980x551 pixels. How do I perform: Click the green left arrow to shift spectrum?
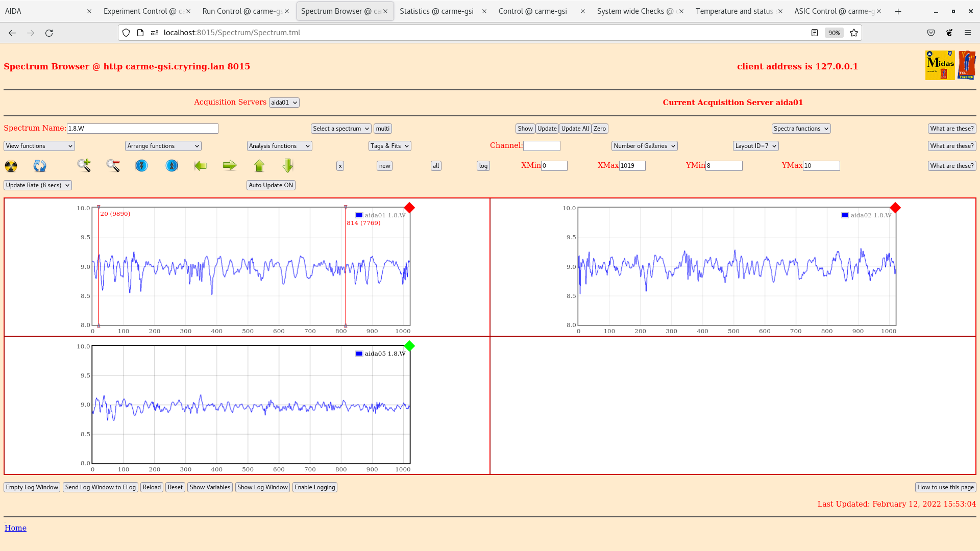tap(201, 166)
